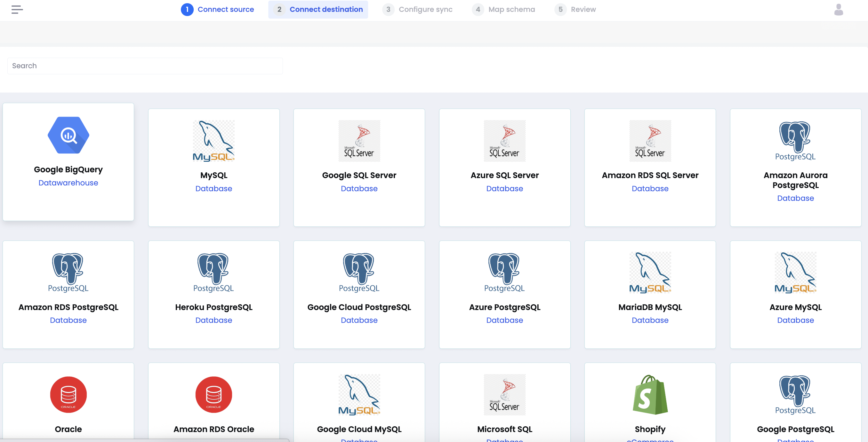
Task: Select the Google PostgreSQL title
Action: point(795,429)
